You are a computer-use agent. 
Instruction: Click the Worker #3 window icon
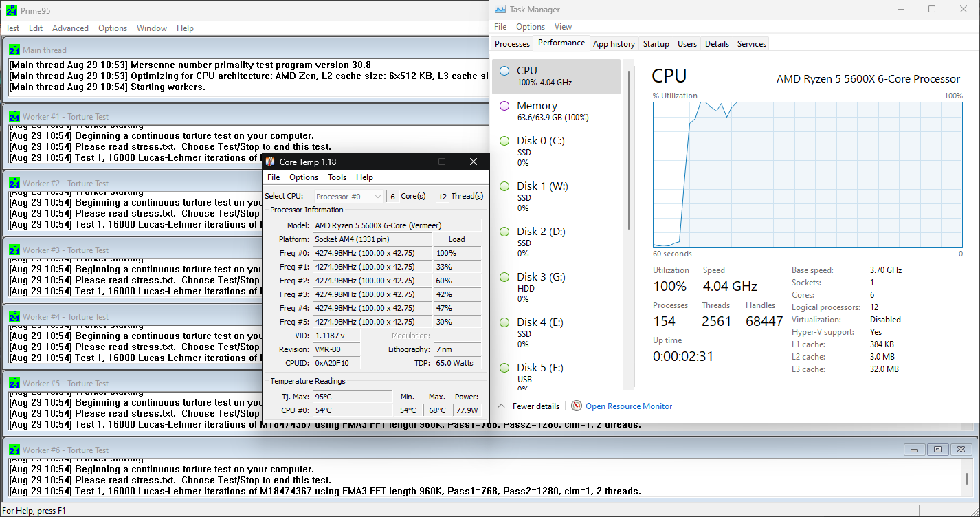(x=14, y=250)
